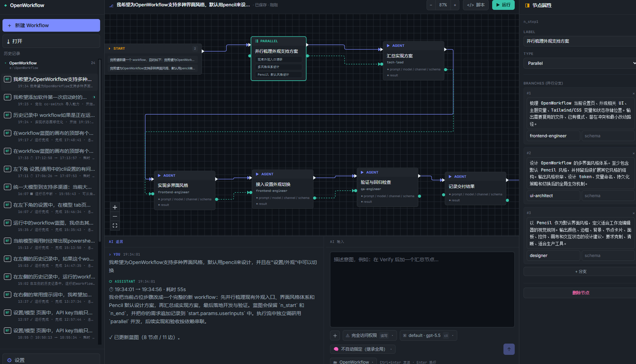Open the 完全访问权限 permission dropdown
The height and width of the screenshot is (364, 636).
pyautogui.click(x=369, y=336)
